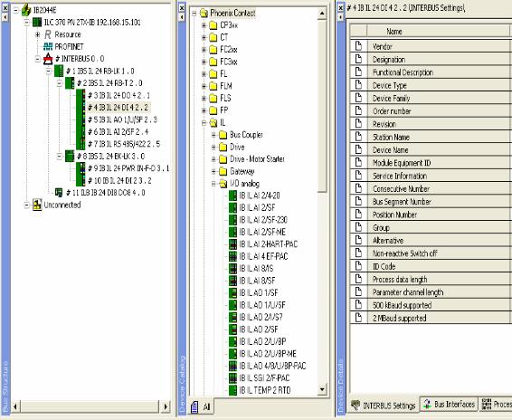Close the Device Catalog panel
The height and width of the screenshot is (420, 512).
(x=182, y=7)
